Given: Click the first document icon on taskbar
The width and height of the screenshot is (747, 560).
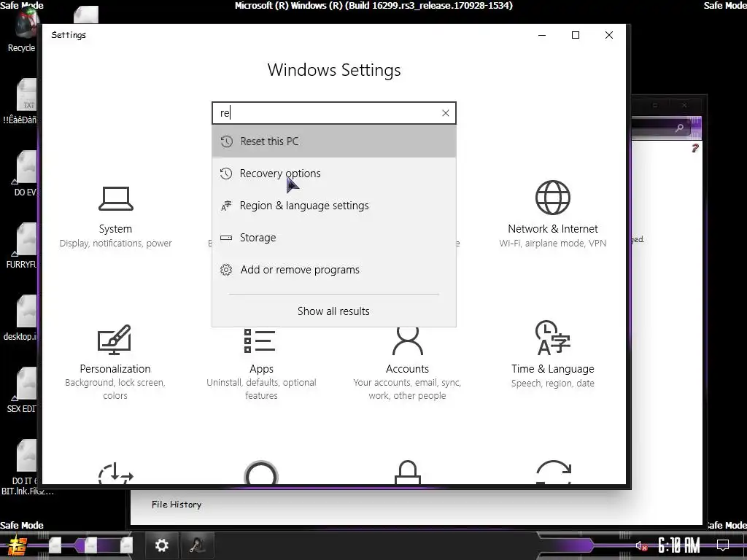Looking at the screenshot, I should (55, 545).
